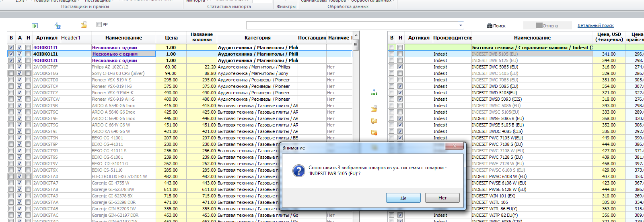Click the Категория column header
644x222 pixels.
257,37
